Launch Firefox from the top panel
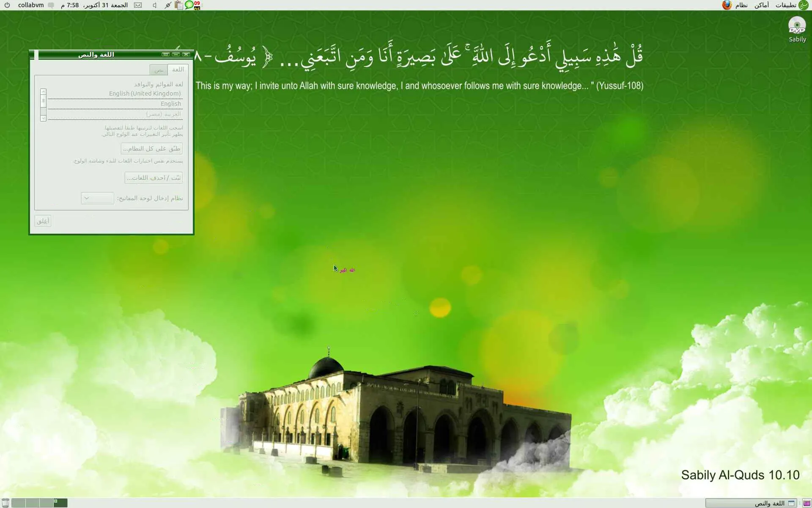Viewport: 812px width, 508px height. coord(727,5)
